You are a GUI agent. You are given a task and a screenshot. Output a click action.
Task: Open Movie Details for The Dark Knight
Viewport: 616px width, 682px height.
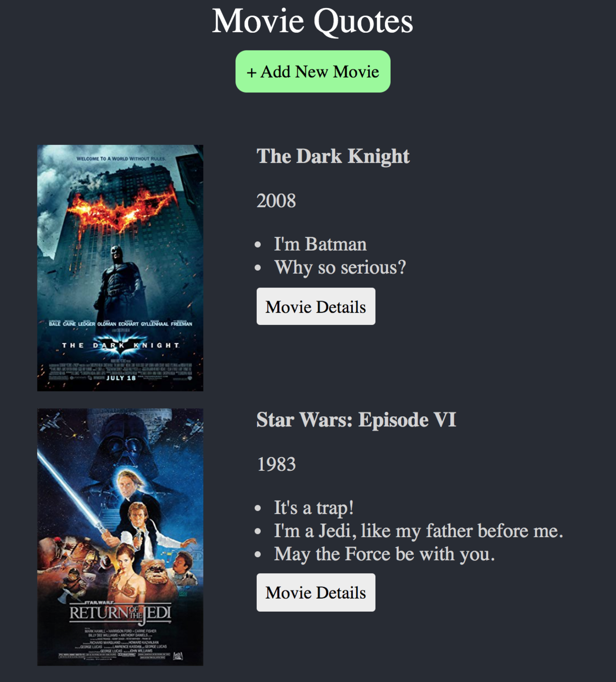[x=316, y=307]
